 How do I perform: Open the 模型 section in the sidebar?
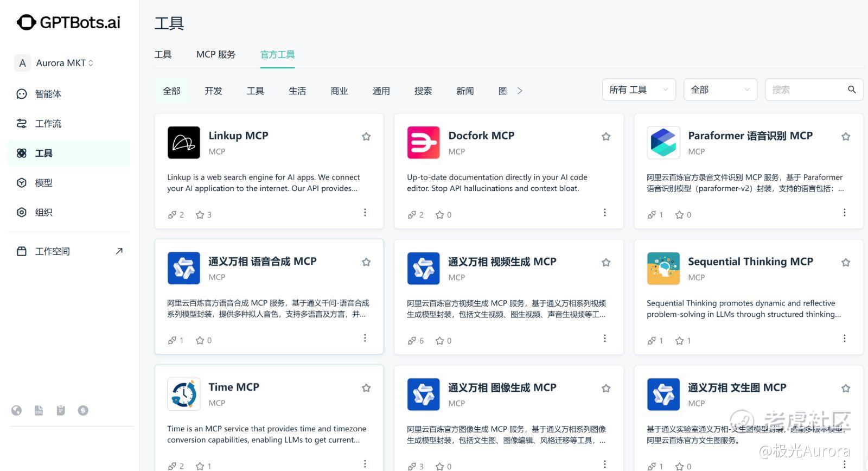(x=68, y=183)
